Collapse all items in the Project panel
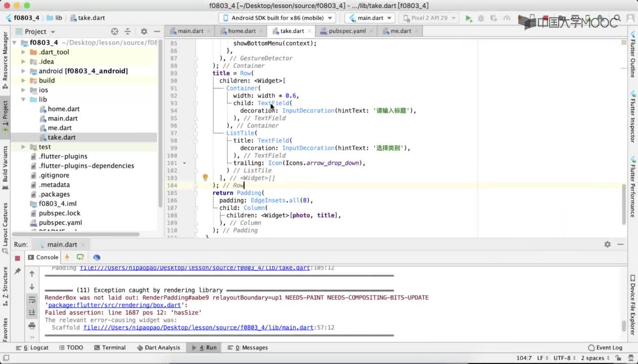638x364 pixels. [x=127, y=31]
